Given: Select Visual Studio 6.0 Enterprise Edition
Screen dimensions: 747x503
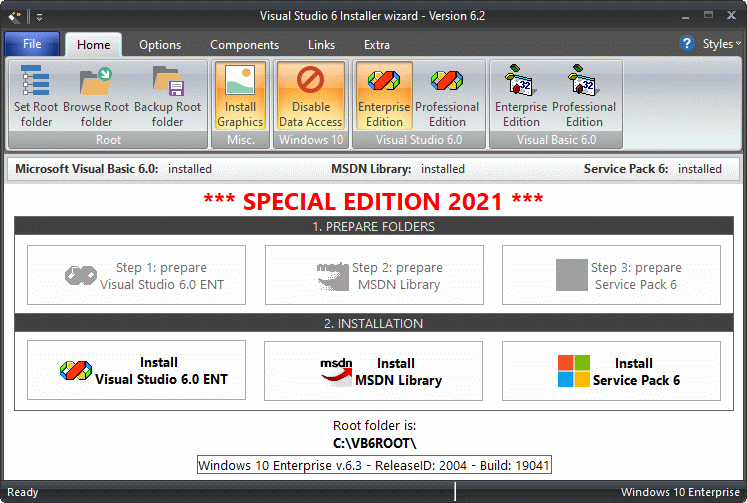Looking at the screenshot, I should point(384,96).
